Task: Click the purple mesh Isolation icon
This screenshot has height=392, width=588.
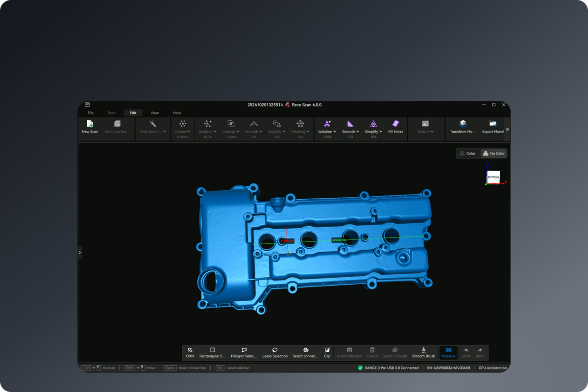Action: (327, 124)
